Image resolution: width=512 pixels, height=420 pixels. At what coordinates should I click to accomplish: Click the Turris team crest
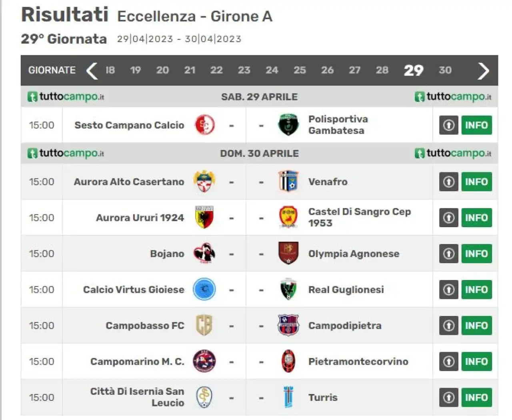tap(288, 397)
